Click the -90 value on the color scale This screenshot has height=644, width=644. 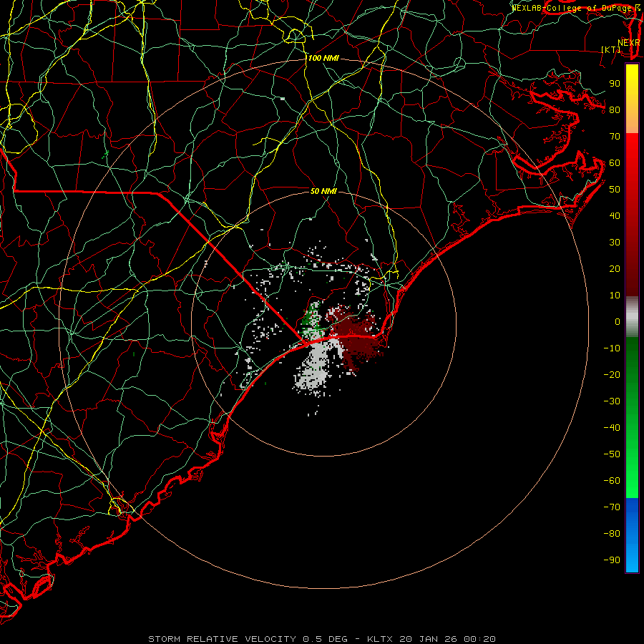612,560
